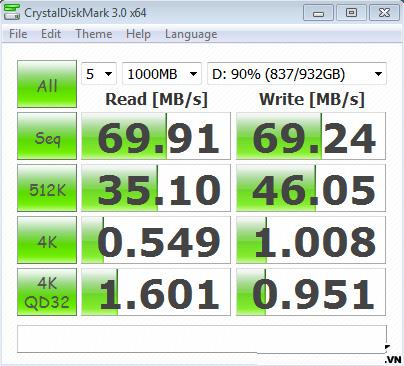Open the Help menu

tap(138, 34)
